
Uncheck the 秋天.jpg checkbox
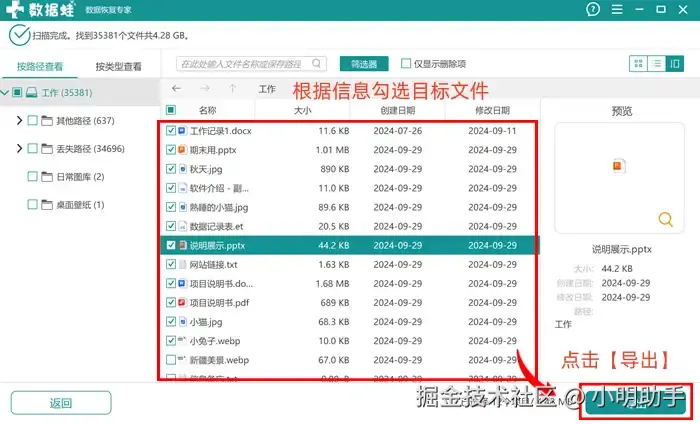171,169
